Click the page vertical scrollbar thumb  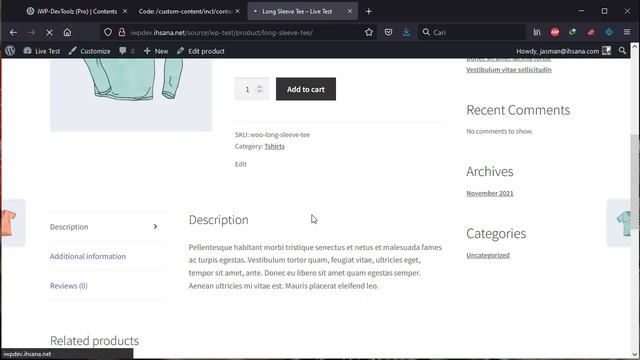coord(635,182)
